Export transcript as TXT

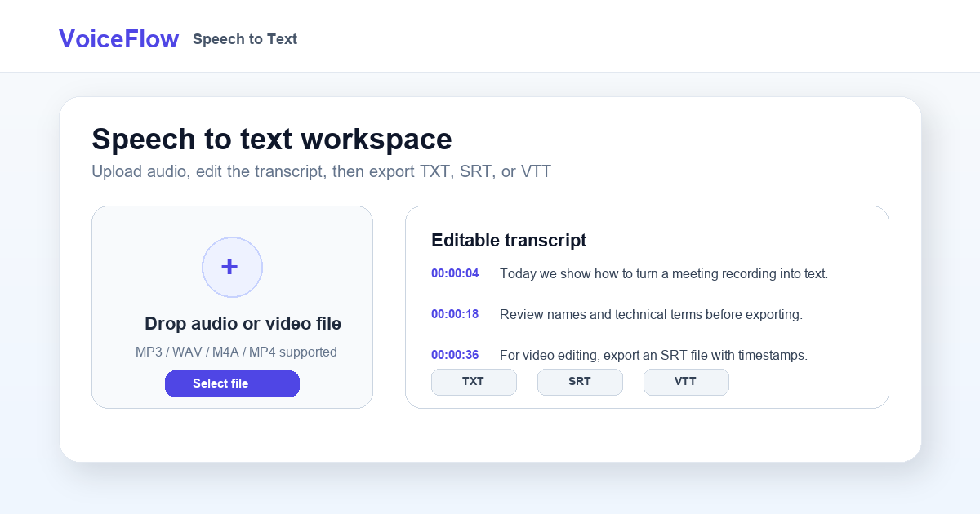coord(474,382)
